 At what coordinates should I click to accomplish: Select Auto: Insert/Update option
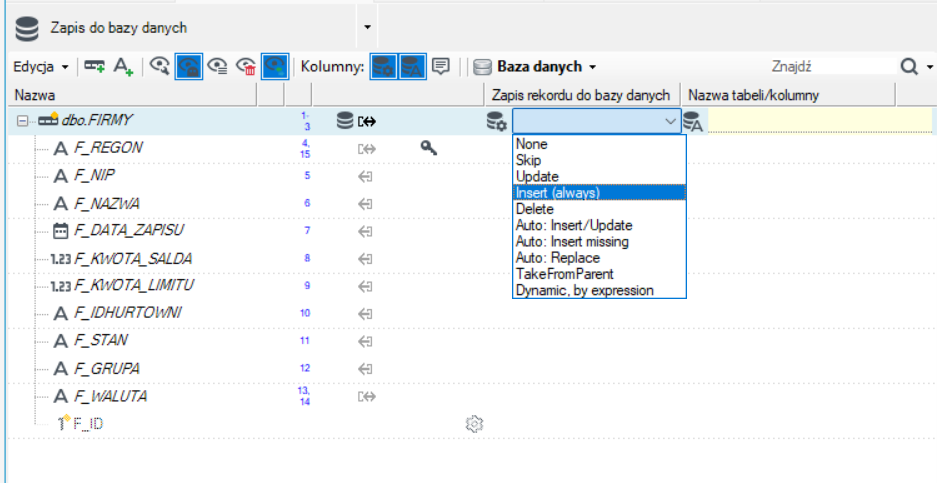(x=599, y=225)
